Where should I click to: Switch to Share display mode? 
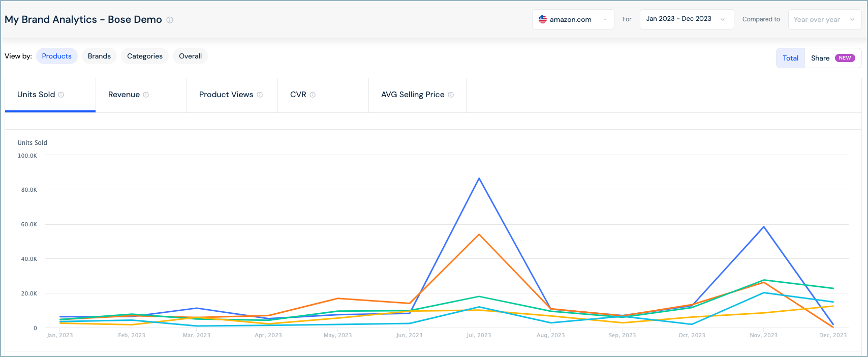pos(833,58)
